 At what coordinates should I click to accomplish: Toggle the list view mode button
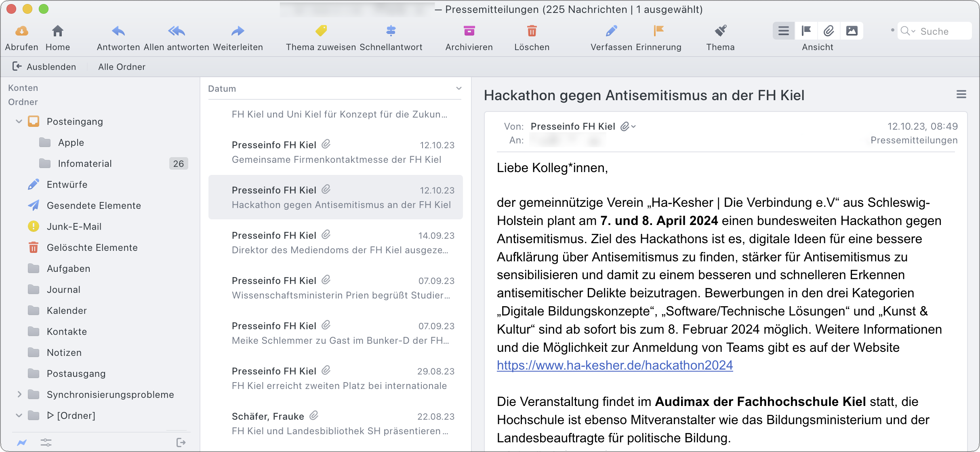[784, 31]
